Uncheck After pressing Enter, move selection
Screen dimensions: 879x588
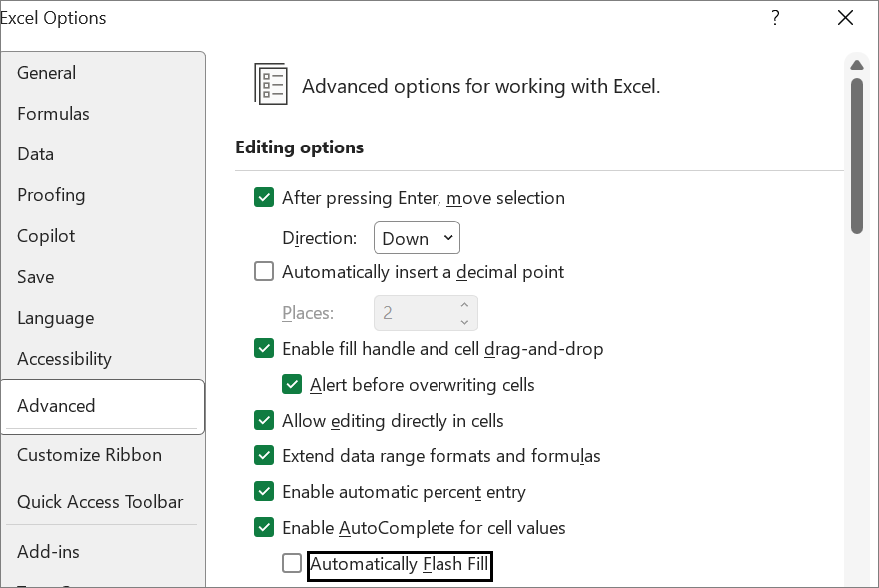[x=264, y=198]
